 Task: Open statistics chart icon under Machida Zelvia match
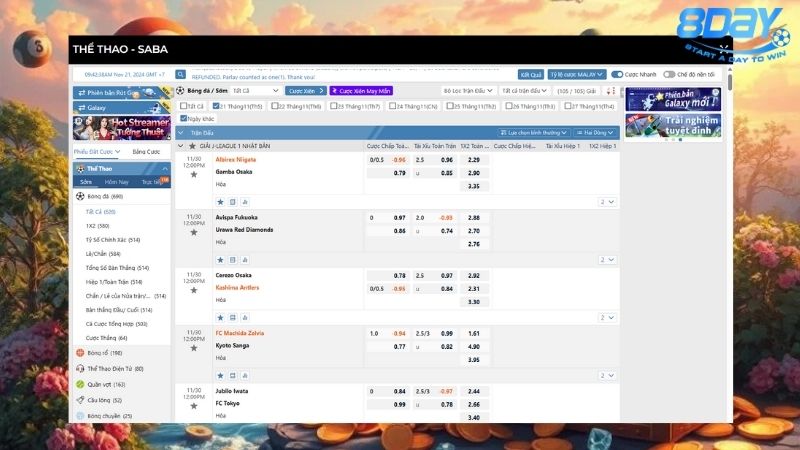pyautogui.click(x=245, y=376)
